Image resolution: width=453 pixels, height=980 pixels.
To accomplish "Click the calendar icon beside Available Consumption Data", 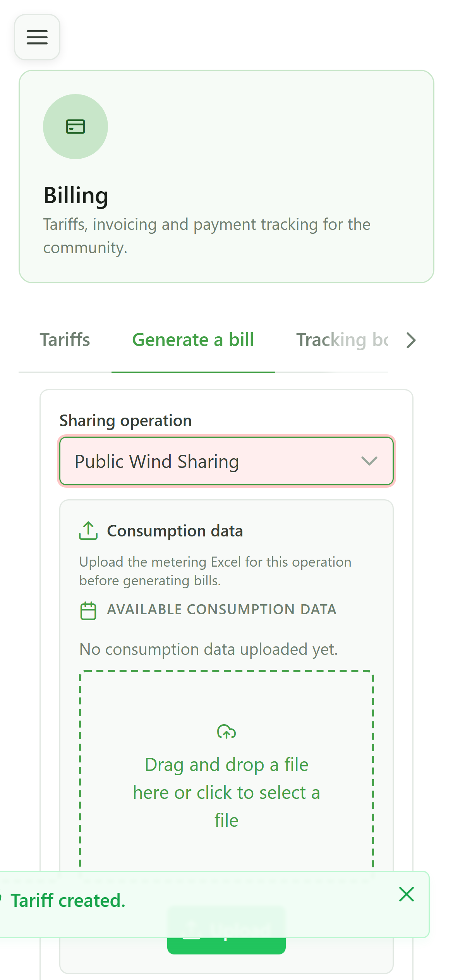I will click(88, 611).
